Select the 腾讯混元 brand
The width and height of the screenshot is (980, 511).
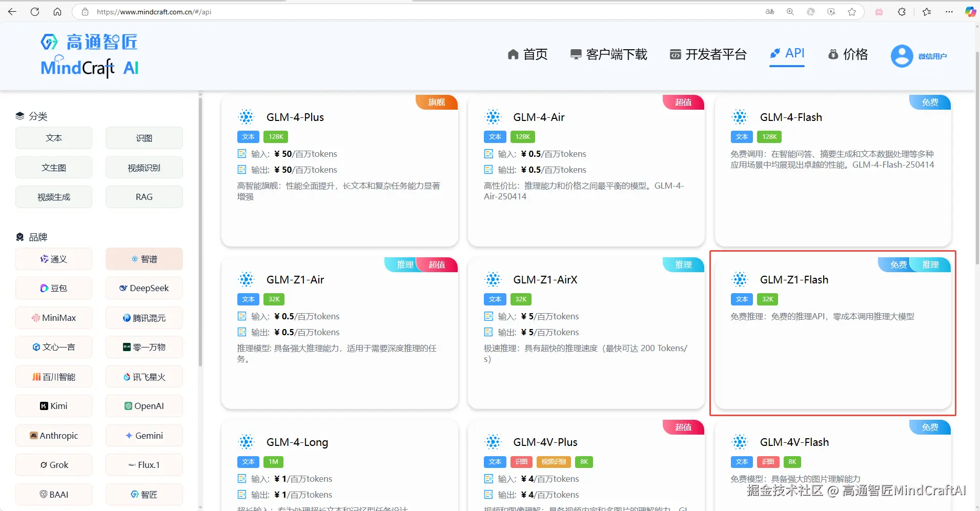144,318
